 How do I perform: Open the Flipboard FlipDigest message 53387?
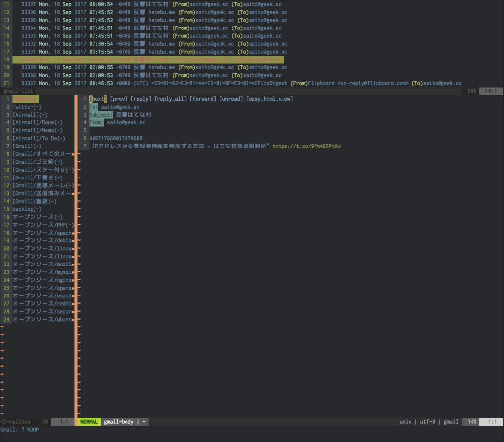tap(241, 83)
